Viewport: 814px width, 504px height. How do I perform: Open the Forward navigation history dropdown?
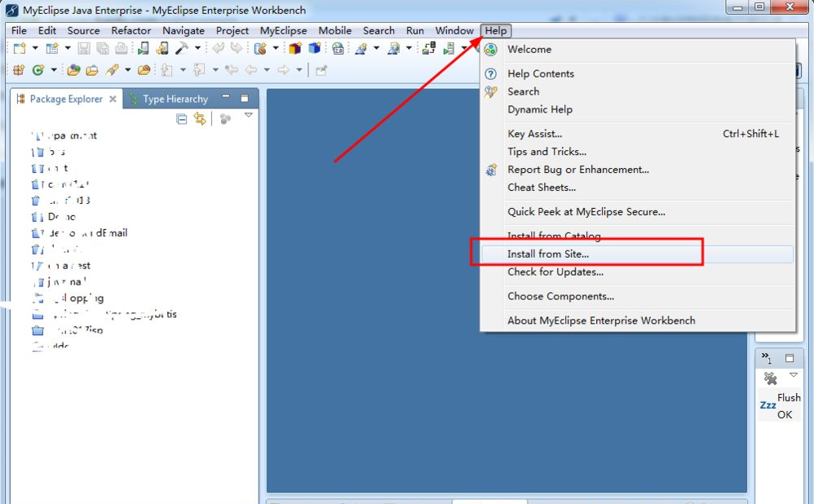click(x=299, y=69)
